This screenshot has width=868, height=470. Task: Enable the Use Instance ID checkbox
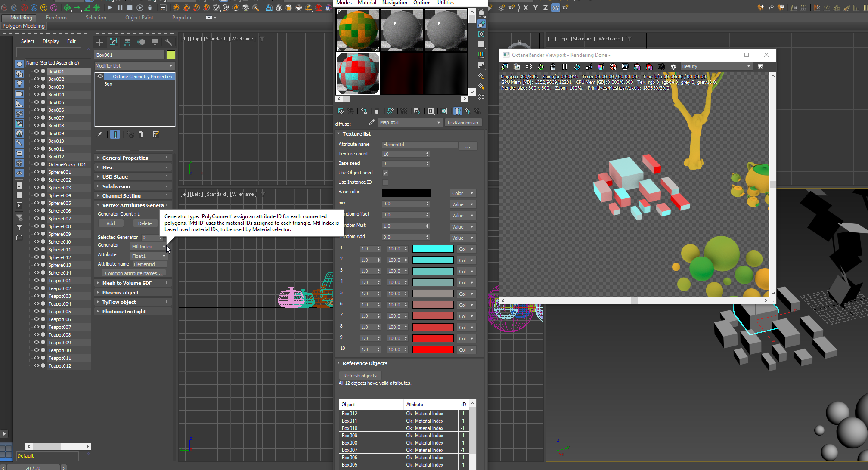(385, 182)
